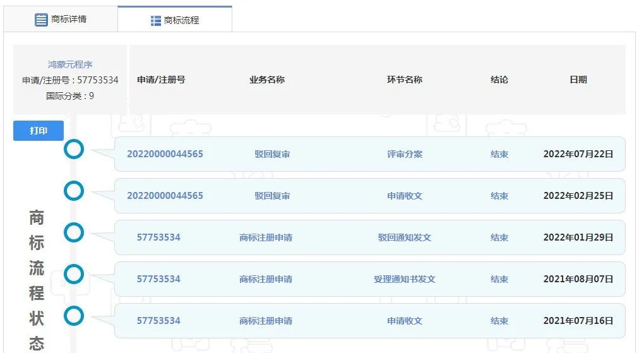Click the 商标详情 tab list icon
The image size is (644, 353).
tap(41, 20)
